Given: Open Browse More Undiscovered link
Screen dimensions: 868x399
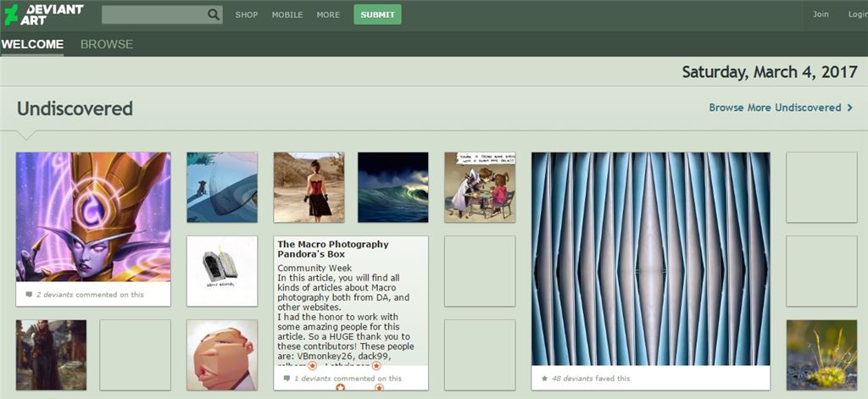Looking at the screenshot, I should tap(775, 108).
